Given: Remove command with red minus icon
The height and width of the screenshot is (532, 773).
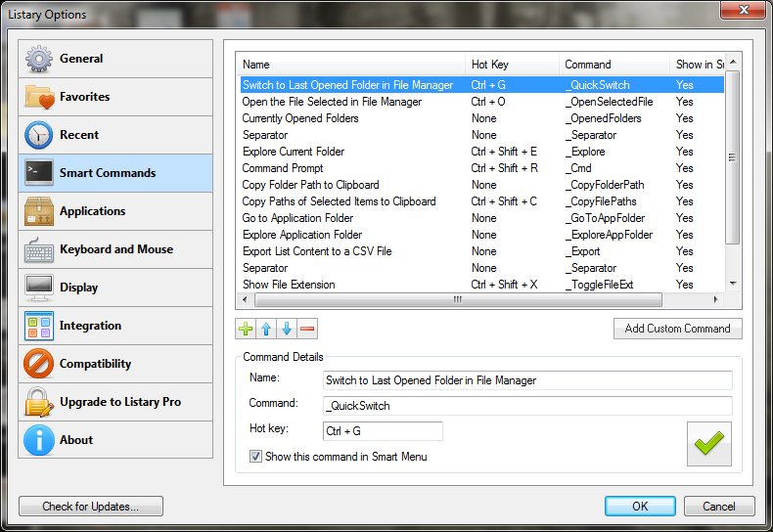Looking at the screenshot, I should pyautogui.click(x=307, y=330).
